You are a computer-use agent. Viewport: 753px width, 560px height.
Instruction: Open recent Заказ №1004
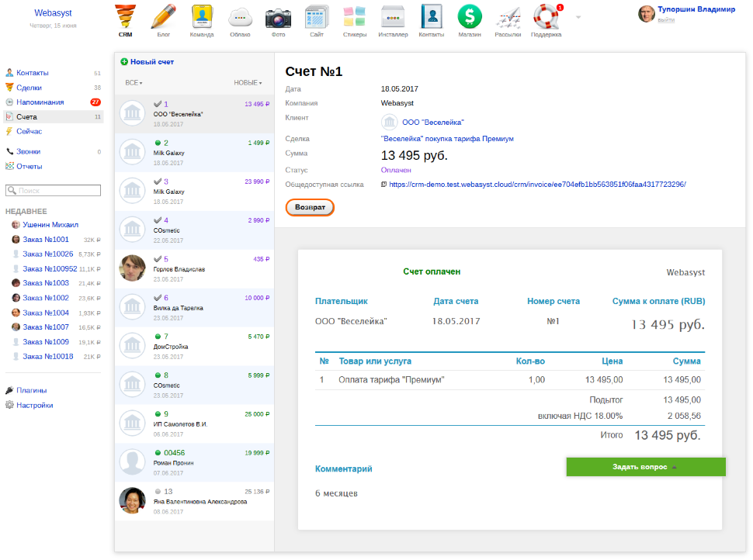[x=46, y=313]
